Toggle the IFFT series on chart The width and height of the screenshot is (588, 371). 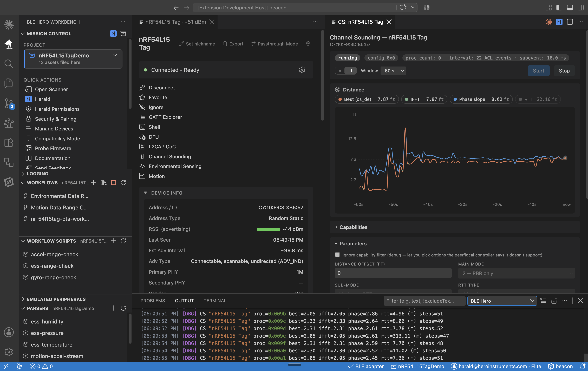tap(424, 99)
